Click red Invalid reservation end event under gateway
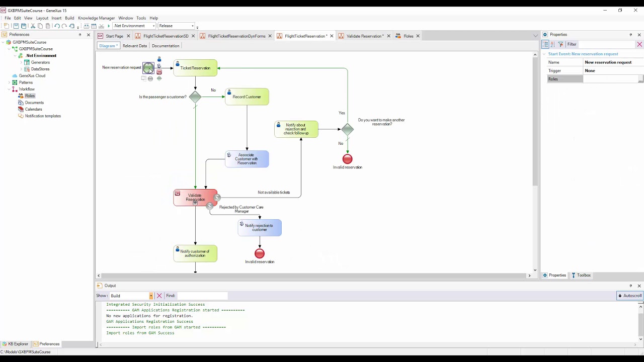The width and height of the screenshot is (644, 362). [x=348, y=159]
